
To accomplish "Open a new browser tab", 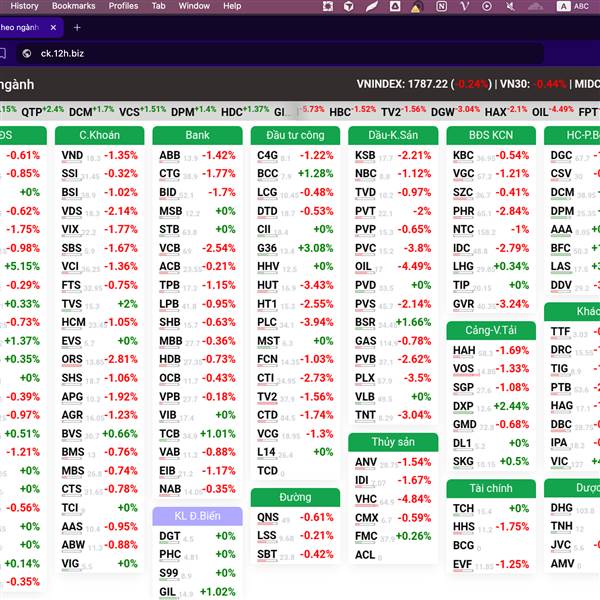I will (77, 28).
